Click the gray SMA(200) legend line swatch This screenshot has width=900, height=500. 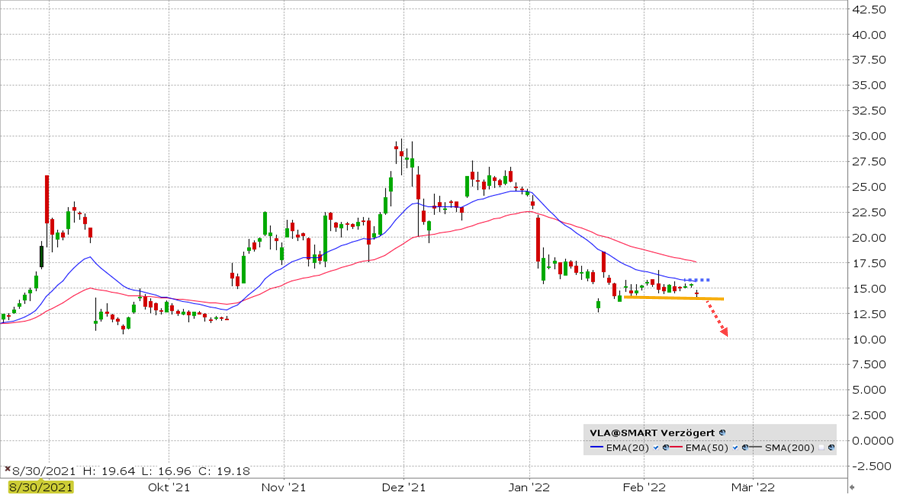point(755,447)
